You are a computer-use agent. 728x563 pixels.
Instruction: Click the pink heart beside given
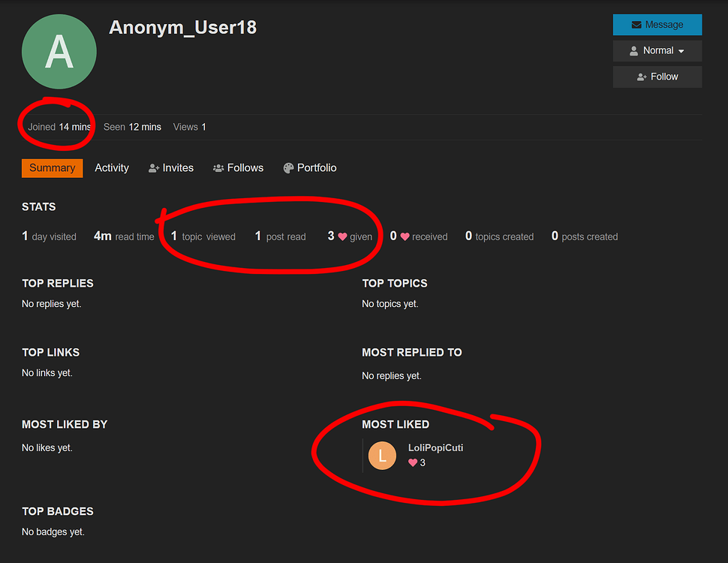[343, 237]
